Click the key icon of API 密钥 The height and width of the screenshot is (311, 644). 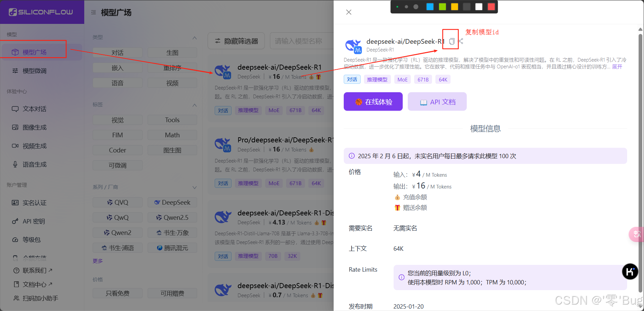tap(15, 221)
